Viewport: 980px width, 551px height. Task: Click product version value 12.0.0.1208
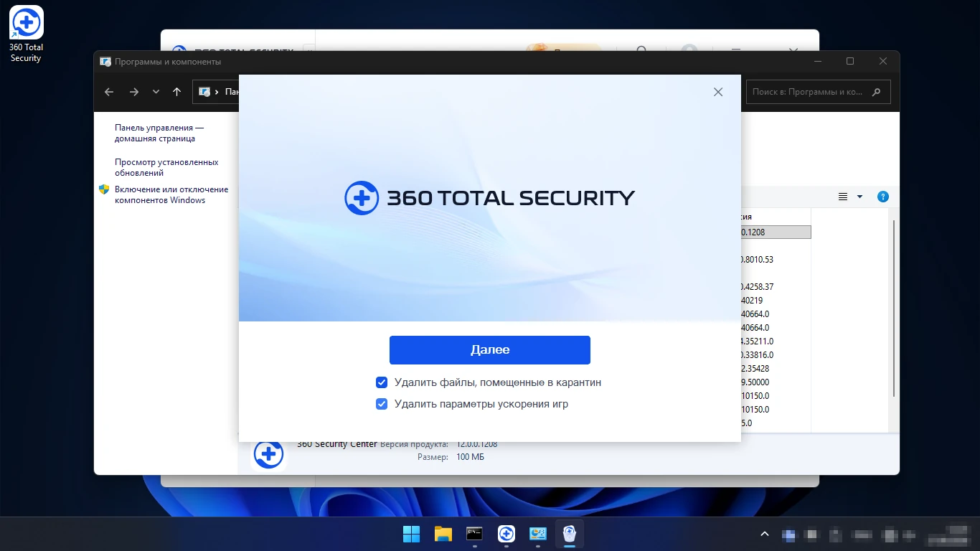pos(477,444)
